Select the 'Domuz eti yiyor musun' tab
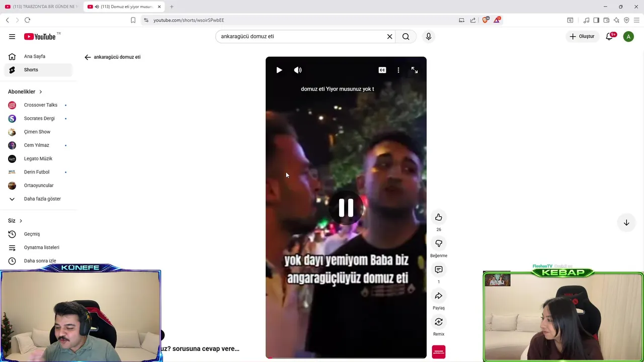 (123, 7)
